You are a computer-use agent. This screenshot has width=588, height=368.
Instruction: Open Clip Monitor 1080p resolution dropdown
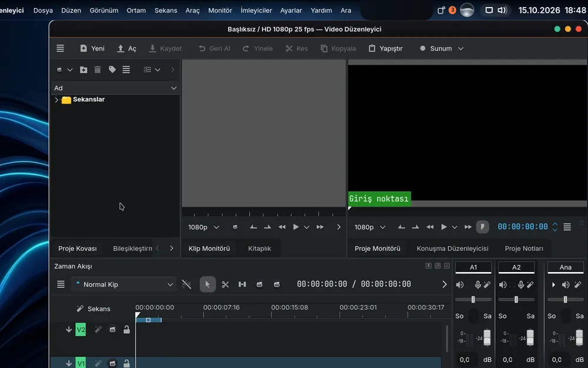(x=203, y=227)
